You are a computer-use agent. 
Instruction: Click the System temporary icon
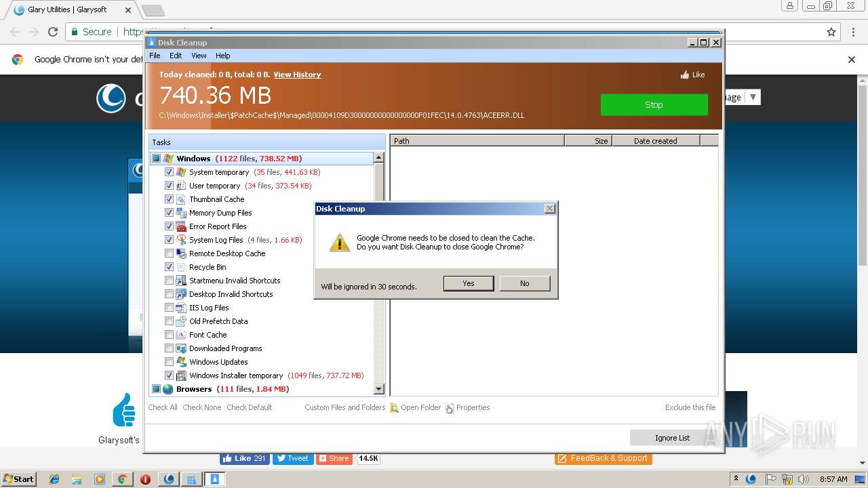click(181, 172)
